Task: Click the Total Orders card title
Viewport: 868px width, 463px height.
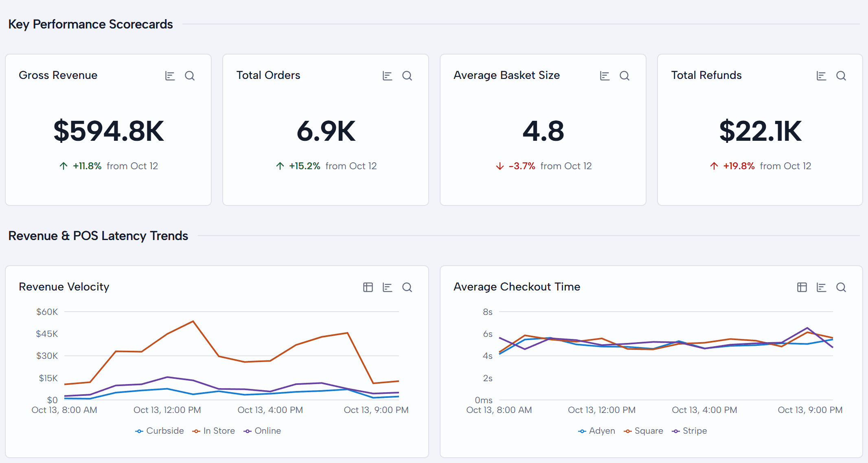Action: click(268, 75)
